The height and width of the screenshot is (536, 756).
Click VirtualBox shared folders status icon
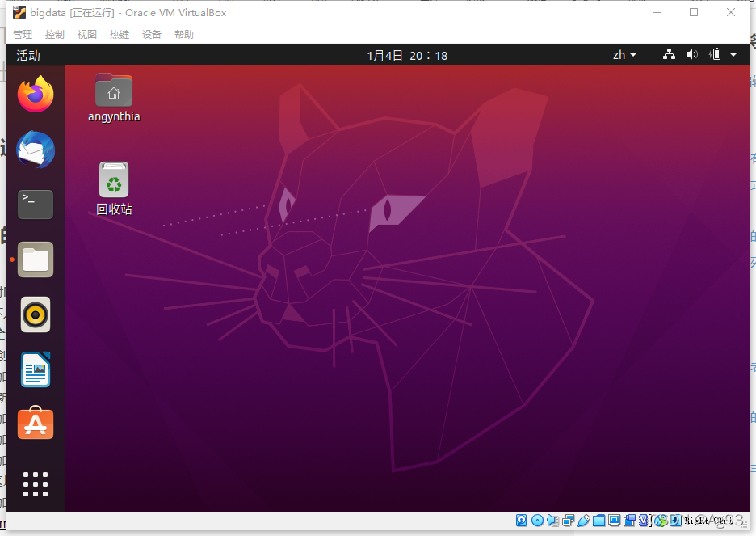pos(598,520)
